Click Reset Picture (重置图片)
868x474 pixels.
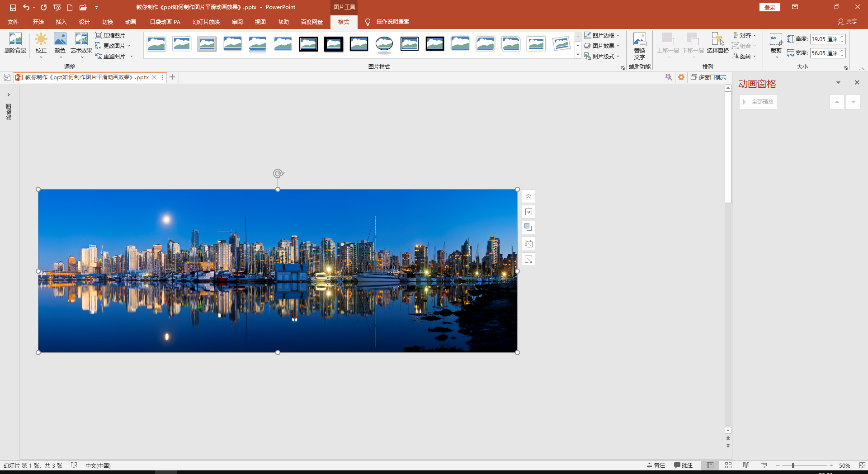[x=114, y=56]
